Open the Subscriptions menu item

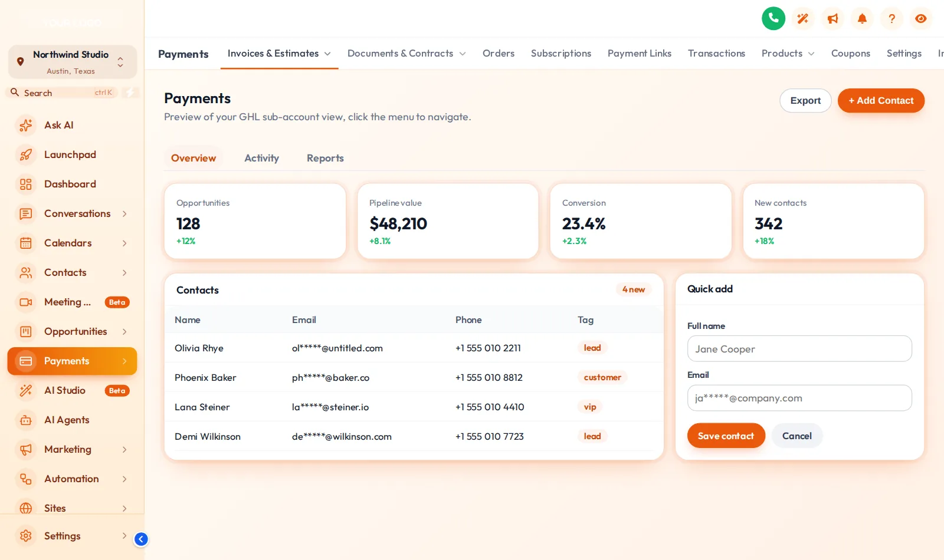[x=561, y=54]
